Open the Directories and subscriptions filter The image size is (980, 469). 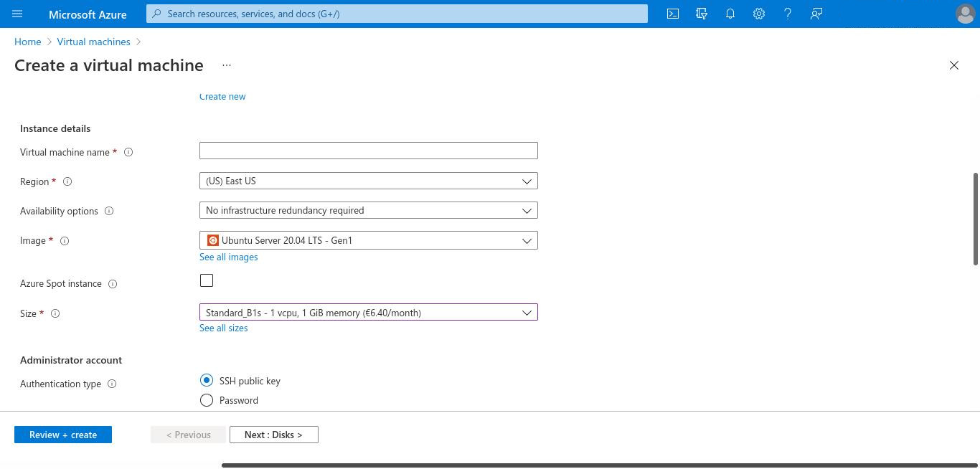click(702, 14)
